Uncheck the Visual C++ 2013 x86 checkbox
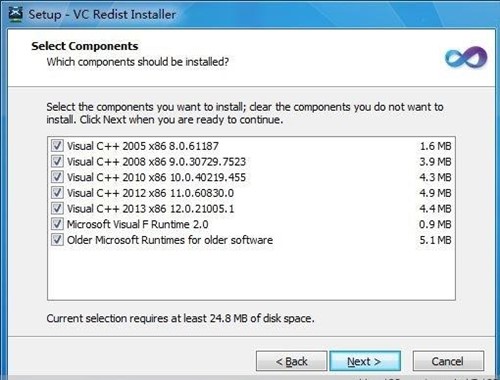 pyautogui.click(x=57, y=208)
